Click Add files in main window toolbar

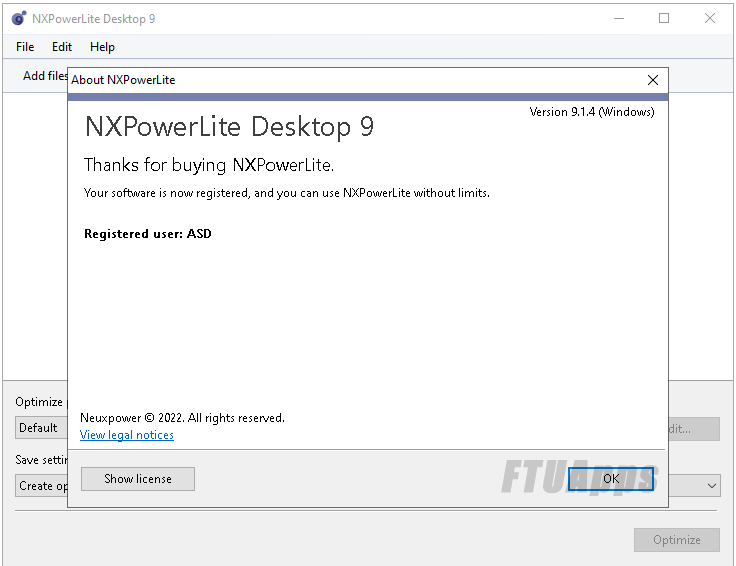pos(45,76)
